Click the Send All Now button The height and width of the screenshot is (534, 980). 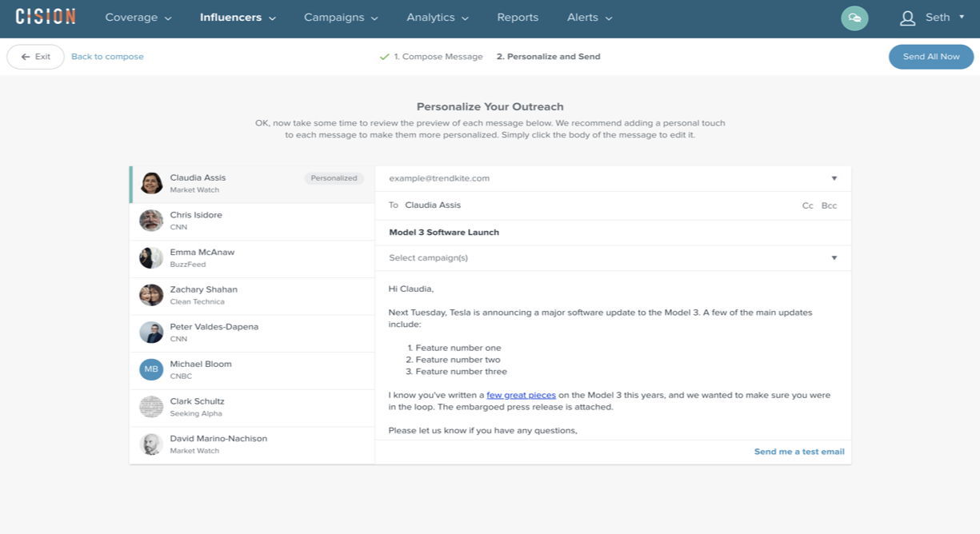[x=931, y=57]
